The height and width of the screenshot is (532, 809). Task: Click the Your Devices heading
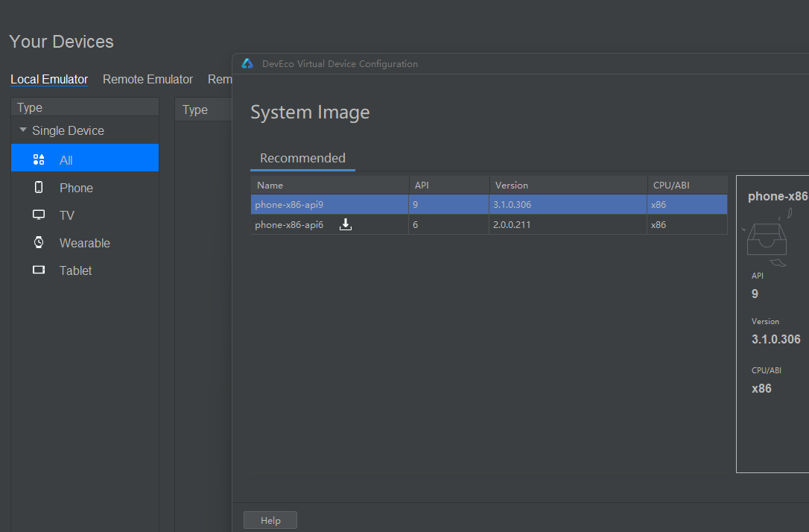(x=61, y=41)
